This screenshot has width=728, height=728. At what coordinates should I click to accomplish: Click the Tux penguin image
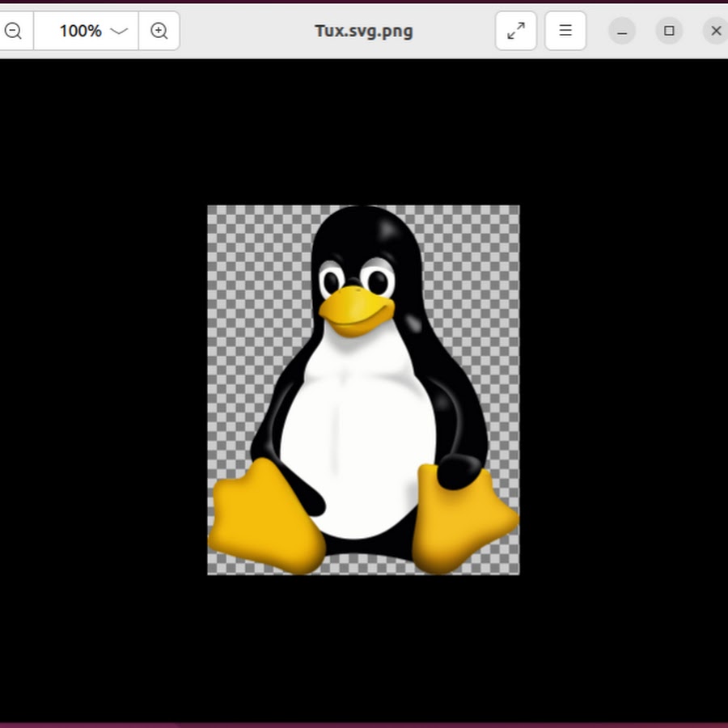(x=363, y=390)
